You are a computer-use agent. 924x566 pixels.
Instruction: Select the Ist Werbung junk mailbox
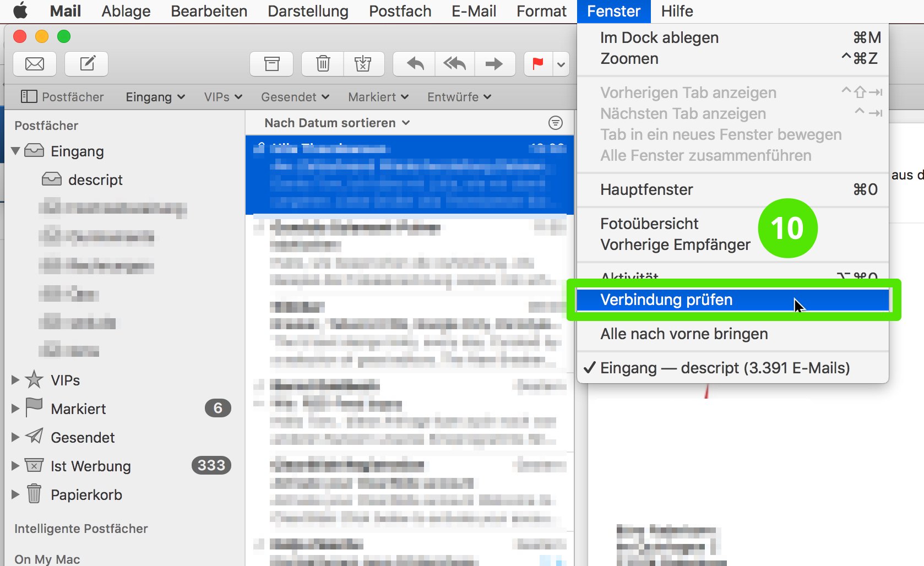coord(78,466)
